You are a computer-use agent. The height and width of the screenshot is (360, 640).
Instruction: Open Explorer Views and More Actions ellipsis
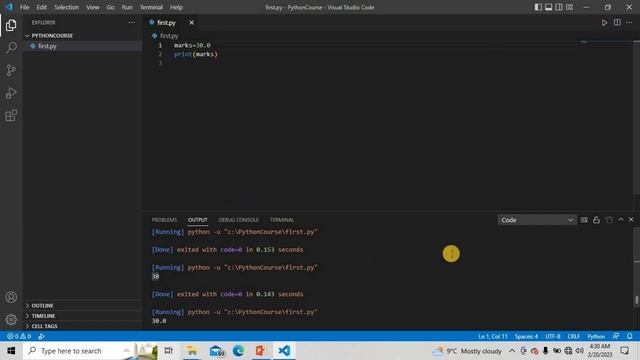click(x=131, y=23)
